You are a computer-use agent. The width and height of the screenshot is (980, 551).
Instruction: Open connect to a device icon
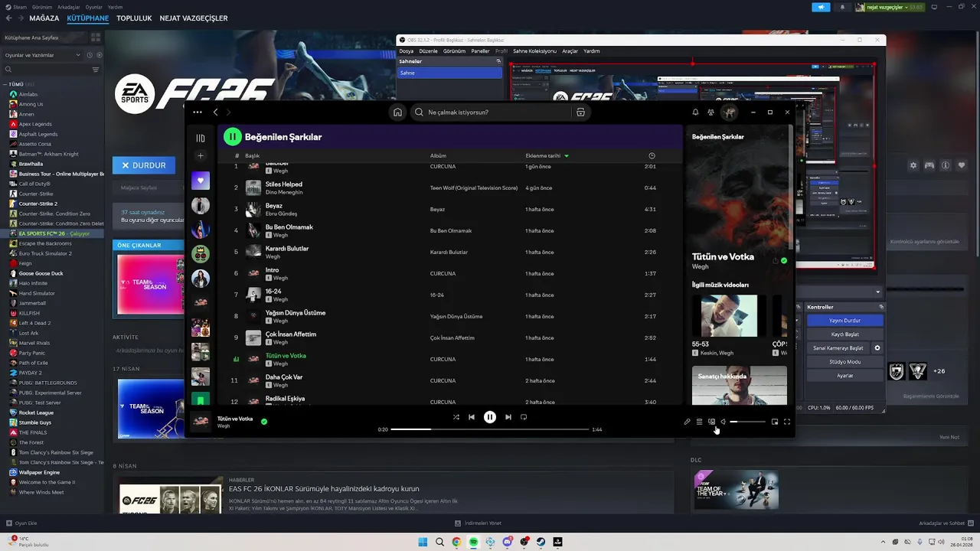click(711, 422)
